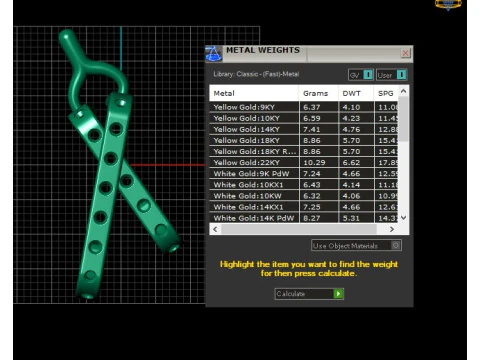The width and height of the screenshot is (480, 360).
Task: Click the 6.62 DWT value
Action: [351, 163]
